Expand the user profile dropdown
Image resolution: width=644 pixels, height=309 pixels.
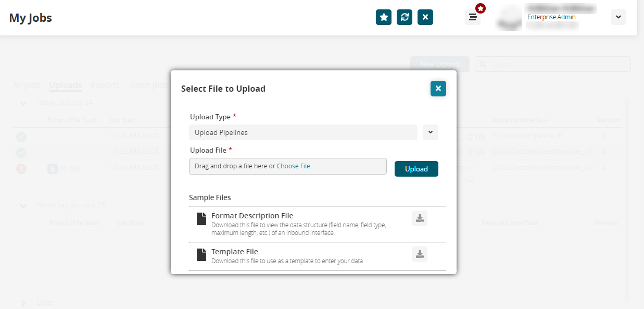[618, 17]
